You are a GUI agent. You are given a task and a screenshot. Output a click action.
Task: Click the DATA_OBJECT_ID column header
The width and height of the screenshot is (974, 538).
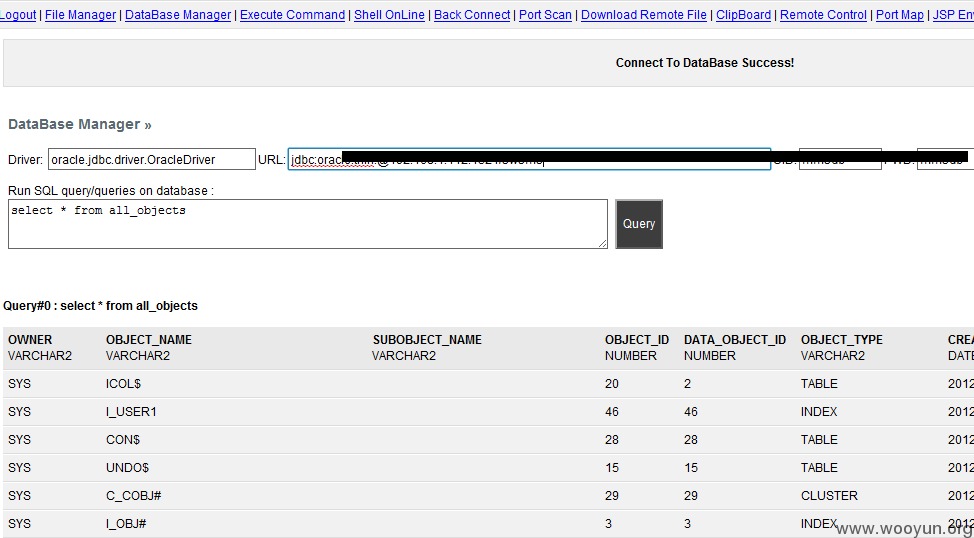click(x=735, y=340)
